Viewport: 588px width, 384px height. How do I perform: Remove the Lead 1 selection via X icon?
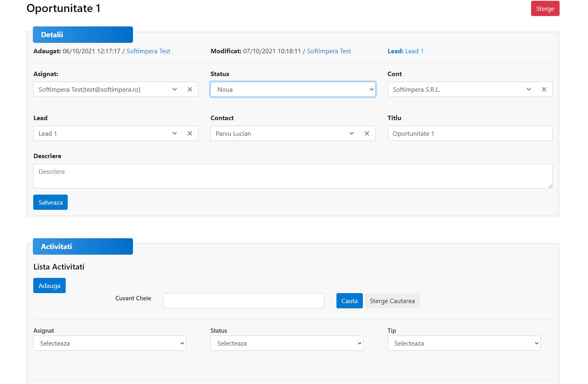[190, 133]
